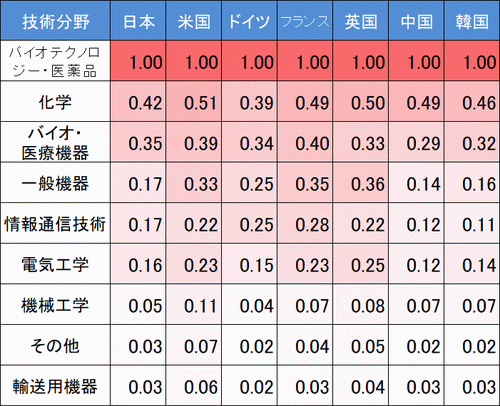The height and width of the screenshot is (406, 500).
Task: Click the 一般機器 row label
Action: [55, 183]
